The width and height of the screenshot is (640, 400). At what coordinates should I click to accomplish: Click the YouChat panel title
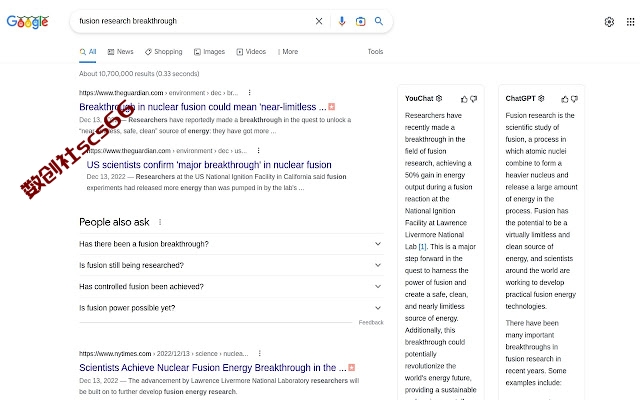pyautogui.click(x=419, y=98)
